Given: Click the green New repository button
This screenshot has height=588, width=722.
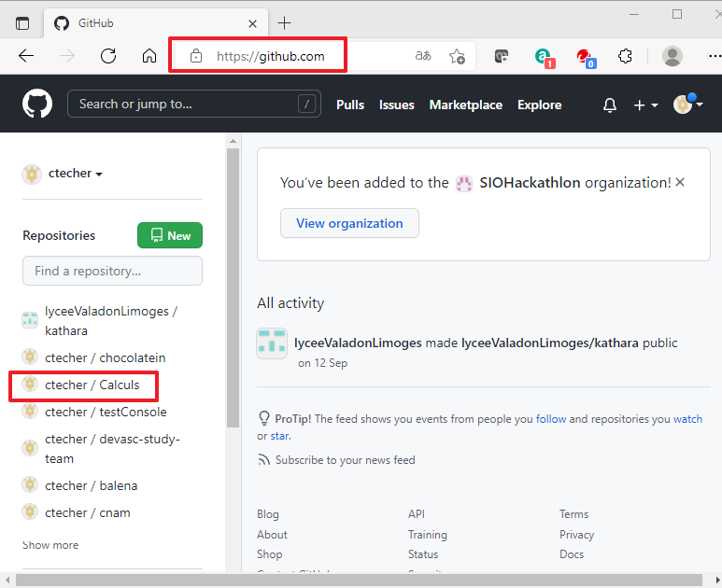Looking at the screenshot, I should (170, 235).
